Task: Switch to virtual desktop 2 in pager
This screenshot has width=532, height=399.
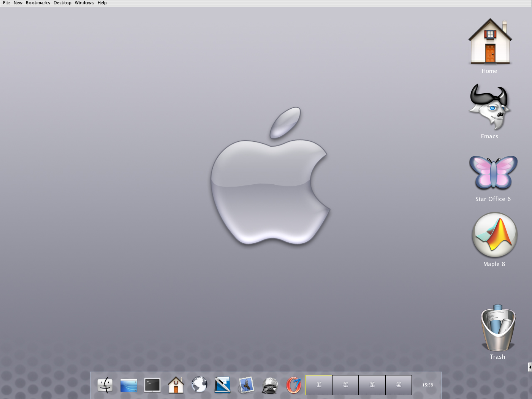Action: pyautogui.click(x=345, y=385)
